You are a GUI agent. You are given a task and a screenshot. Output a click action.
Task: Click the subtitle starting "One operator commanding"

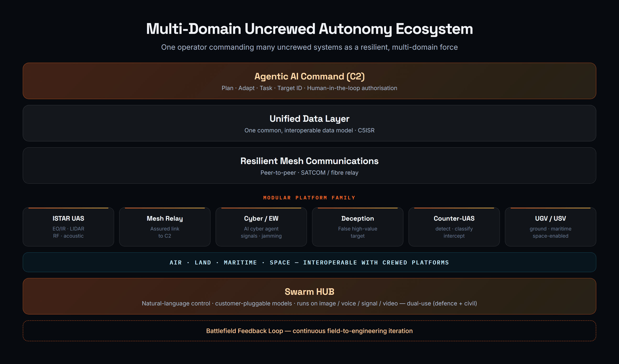[309, 47]
